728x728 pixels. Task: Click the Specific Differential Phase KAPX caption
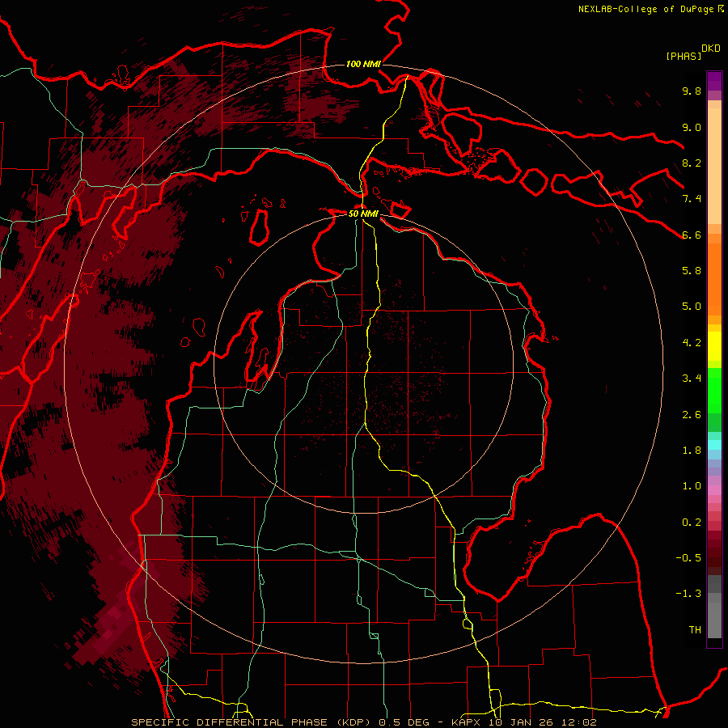pyautogui.click(x=363, y=722)
